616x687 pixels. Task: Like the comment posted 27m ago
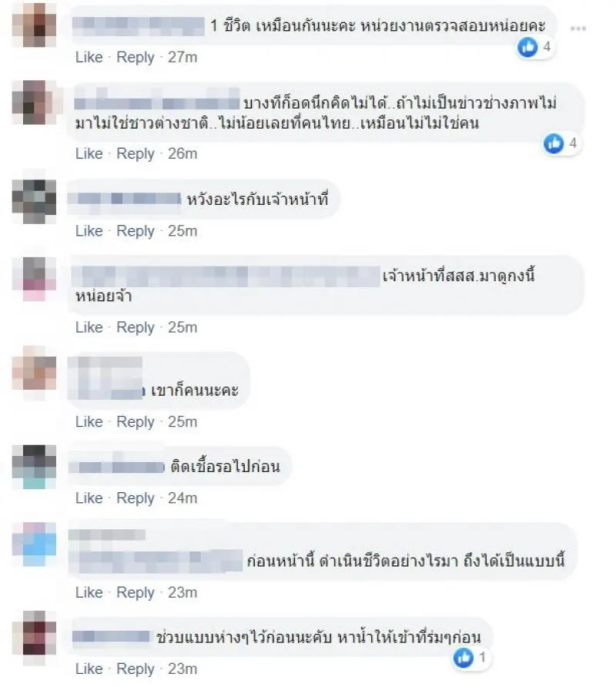point(89,57)
